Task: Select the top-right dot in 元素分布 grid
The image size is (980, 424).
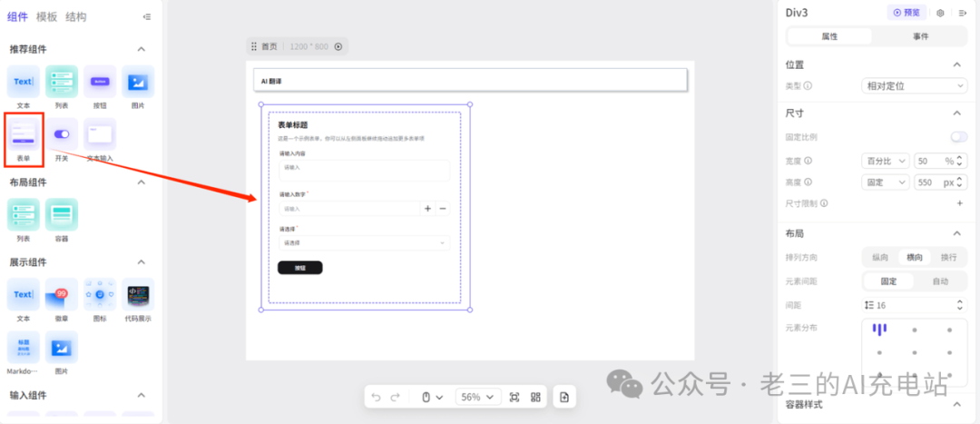Action: 949,330
